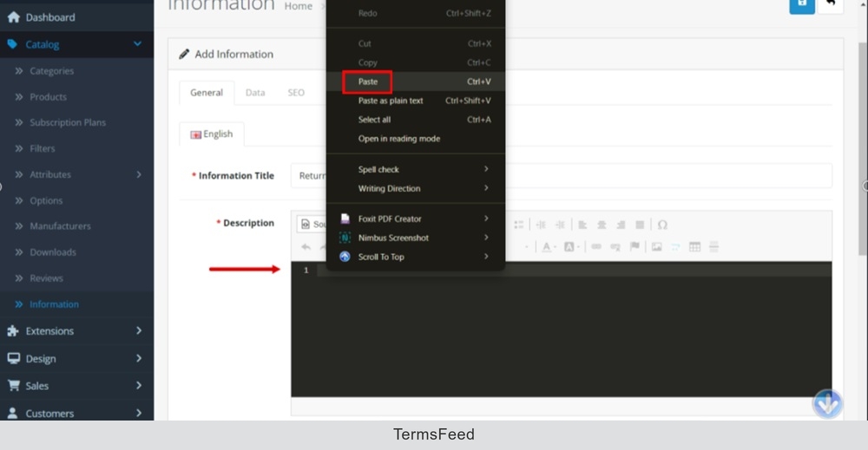
Task: Click the Save floppy disk button
Action: click(x=801, y=5)
